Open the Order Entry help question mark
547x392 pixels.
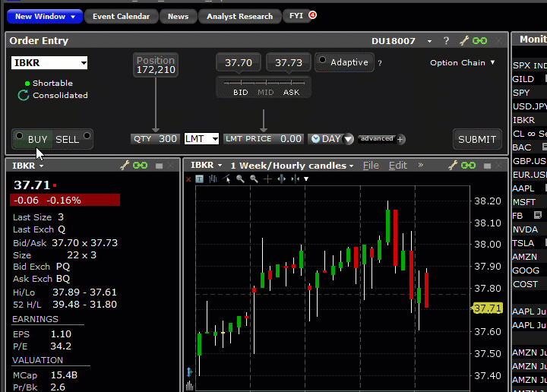(446, 41)
